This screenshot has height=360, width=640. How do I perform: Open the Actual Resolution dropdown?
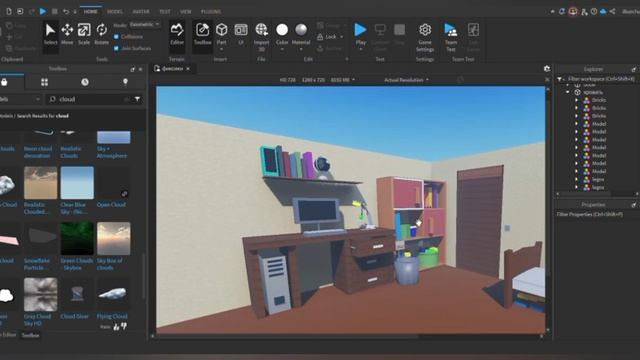pyautogui.click(x=406, y=80)
